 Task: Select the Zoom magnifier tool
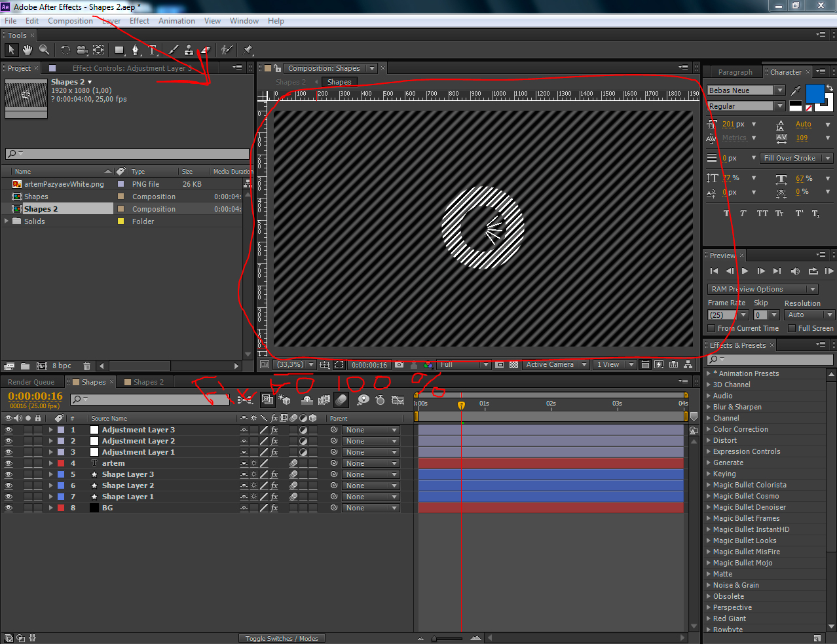click(45, 50)
